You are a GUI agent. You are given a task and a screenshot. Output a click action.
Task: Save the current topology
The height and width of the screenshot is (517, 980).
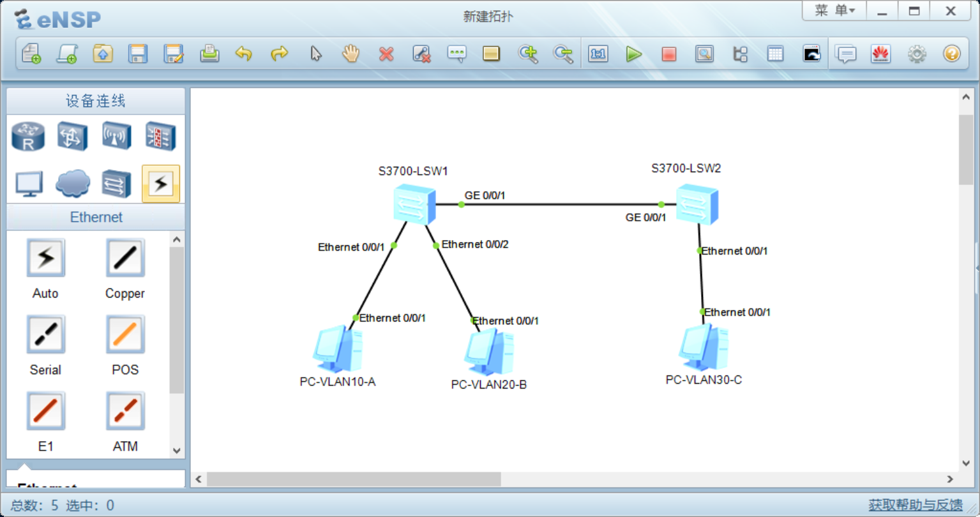(138, 54)
